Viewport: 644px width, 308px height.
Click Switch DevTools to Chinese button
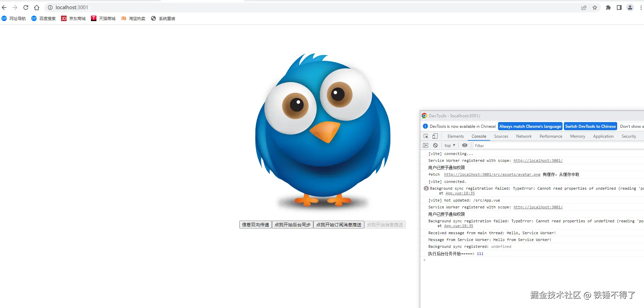click(x=590, y=126)
